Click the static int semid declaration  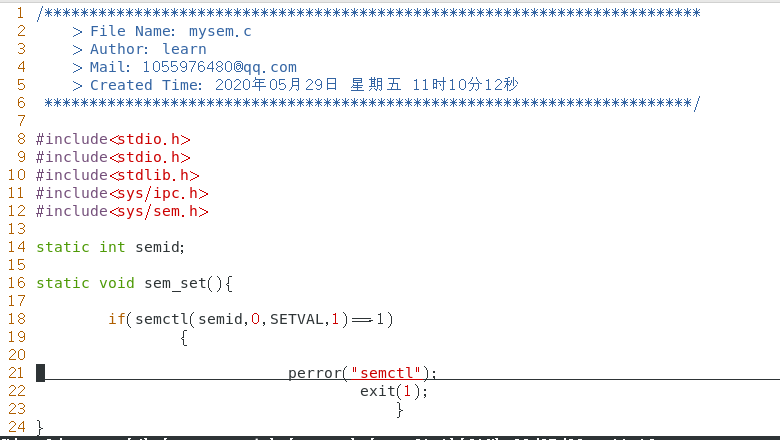[110, 247]
